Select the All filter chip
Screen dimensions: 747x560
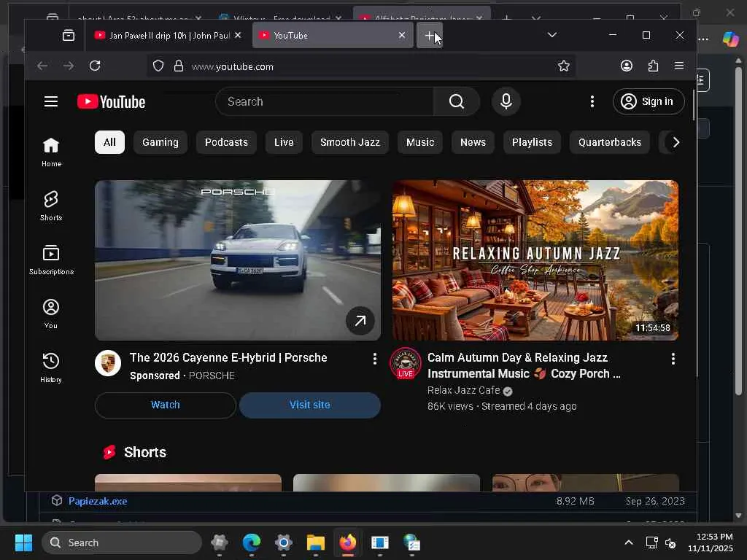click(x=109, y=142)
